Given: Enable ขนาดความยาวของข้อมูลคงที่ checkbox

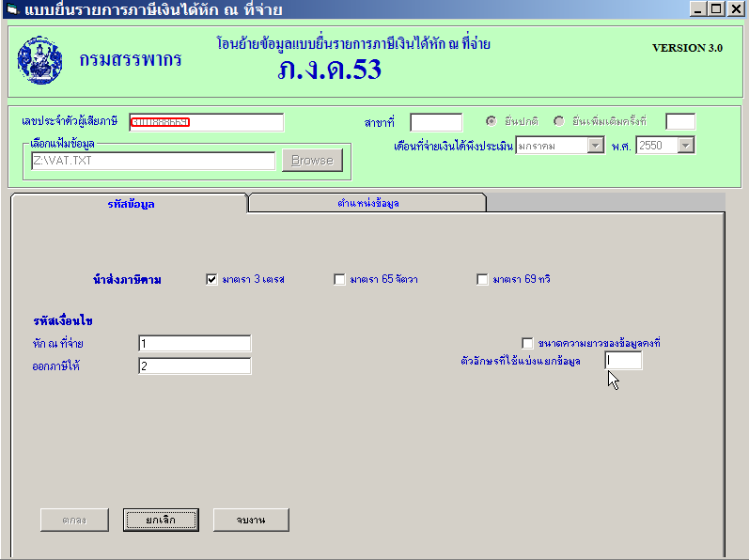Looking at the screenshot, I should tap(527, 344).
